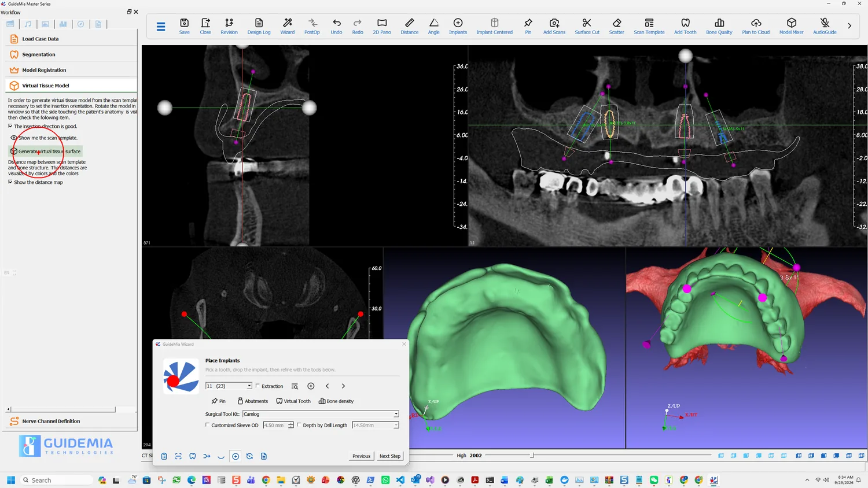
Task: Click the Add Tooth icon
Action: tap(685, 26)
